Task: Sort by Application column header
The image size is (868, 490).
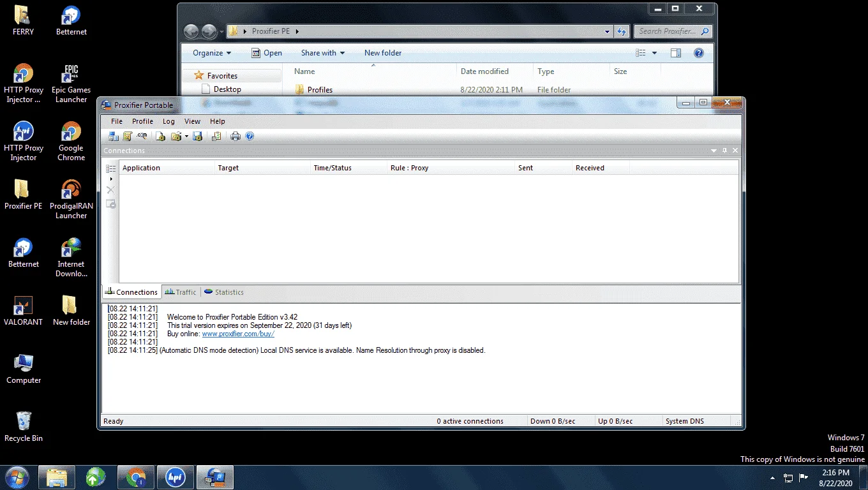Action: (167, 168)
